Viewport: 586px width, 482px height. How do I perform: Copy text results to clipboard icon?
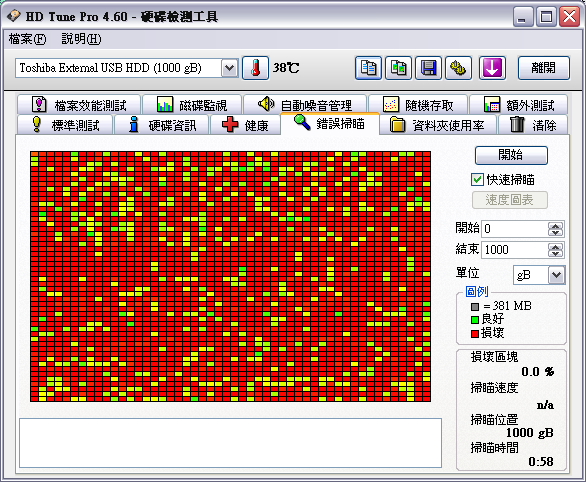pyautogui.click(x=368, y=68)
